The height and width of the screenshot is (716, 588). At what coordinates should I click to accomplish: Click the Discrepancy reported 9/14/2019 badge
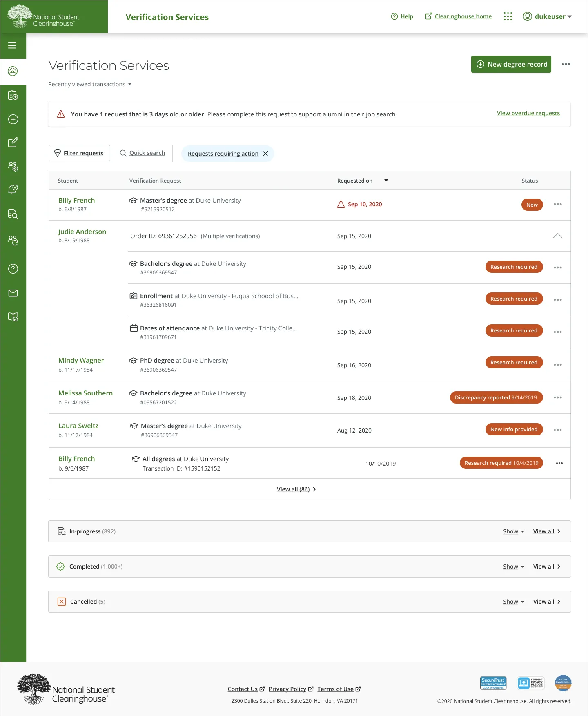496,397
